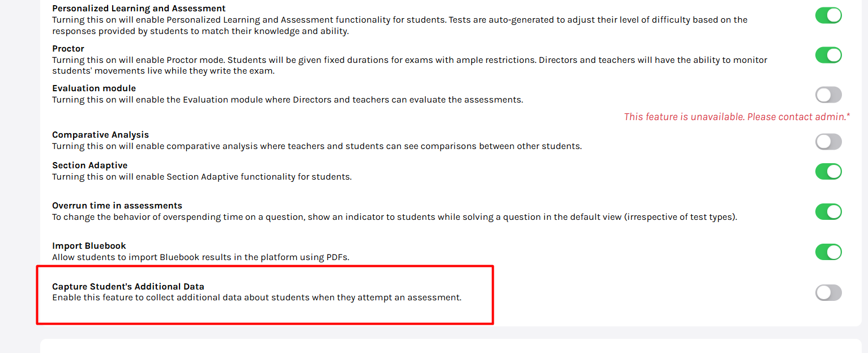Click the description under Capture Student's Additional Data
The height and width of the screenshot is (353, 868).
[x=256, y=297]
